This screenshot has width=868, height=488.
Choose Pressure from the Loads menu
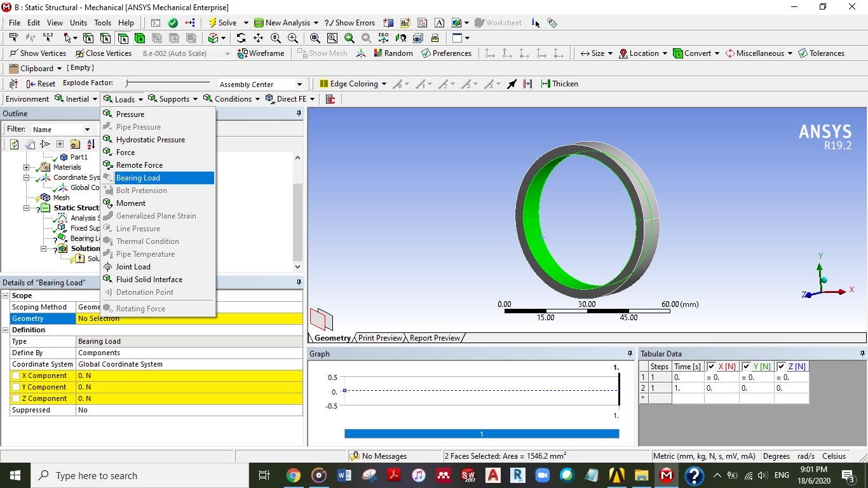tap(158, 114)
